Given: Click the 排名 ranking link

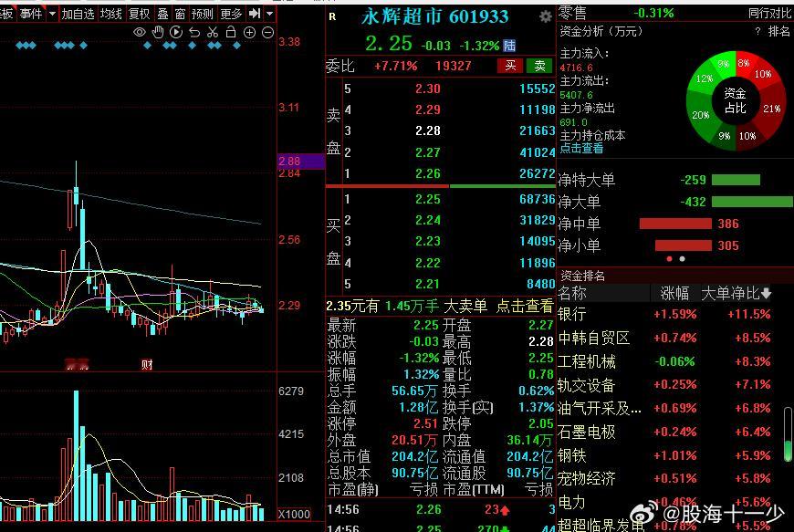Looking at the screenshot, I should 778,31.
